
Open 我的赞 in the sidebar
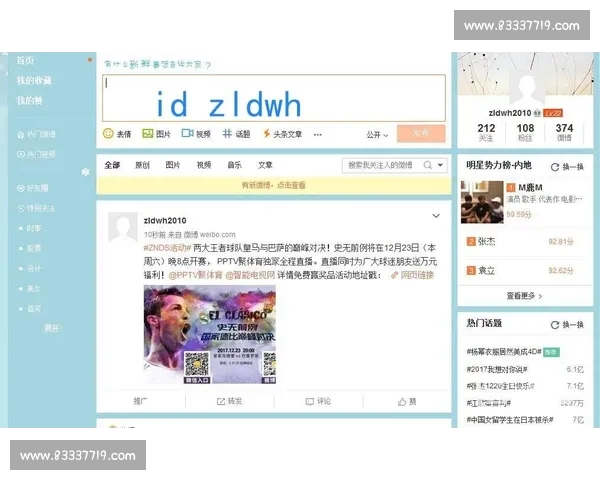coord(29,101)
